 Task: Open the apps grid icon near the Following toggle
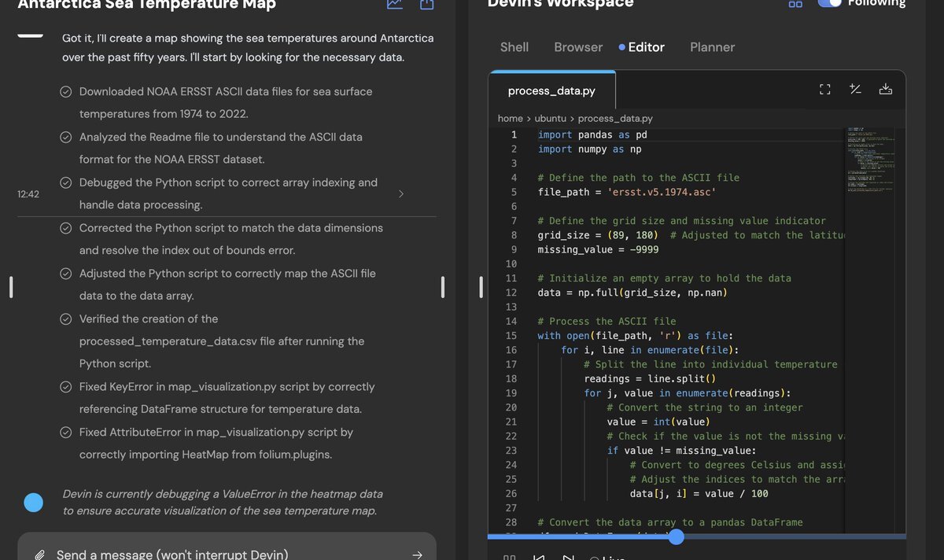click(x=795, y=4)
